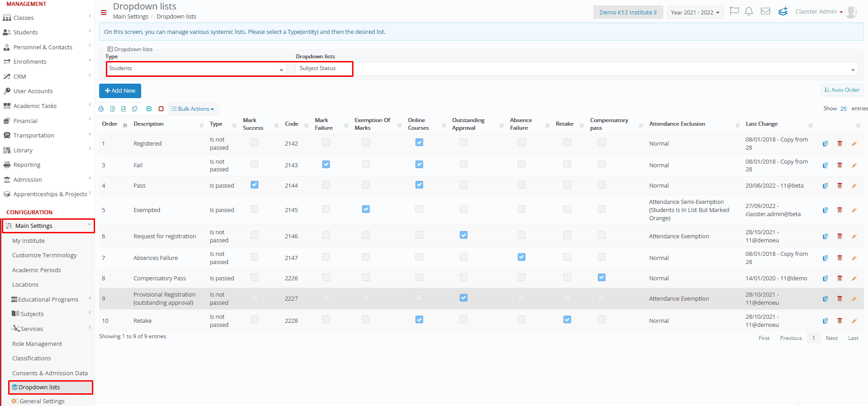Click the user avatar picture

pos(851,12)
